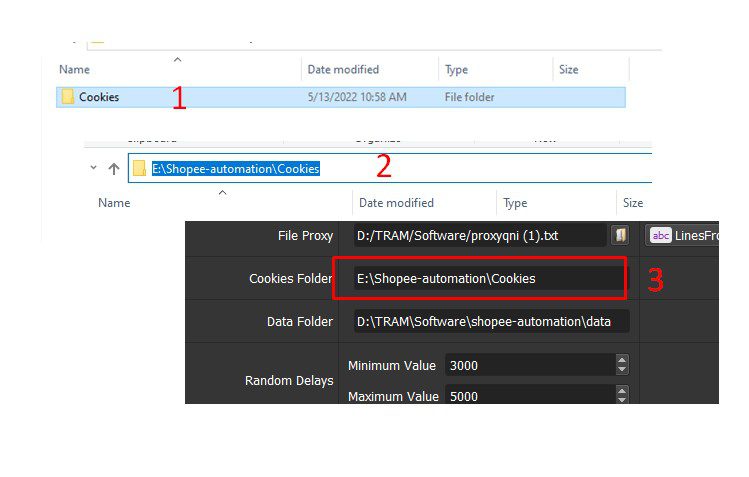Click the Cookies folder name text

99,97
